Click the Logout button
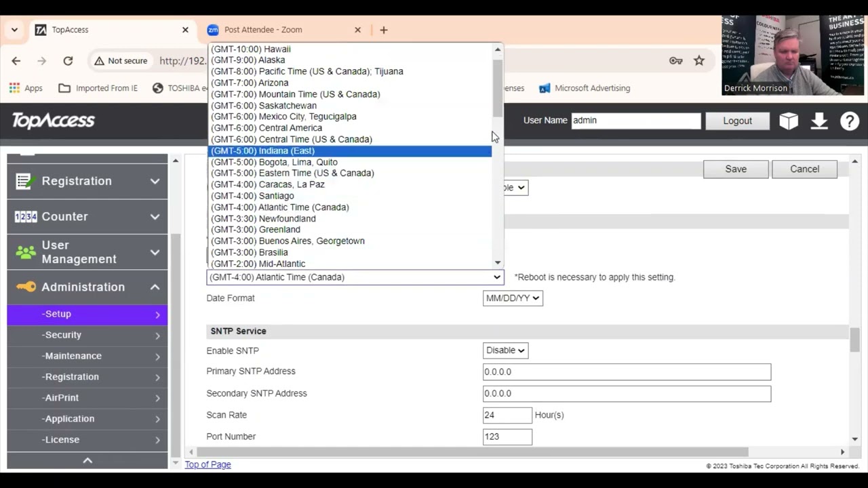The image size is (868, 488). point(737,121)
